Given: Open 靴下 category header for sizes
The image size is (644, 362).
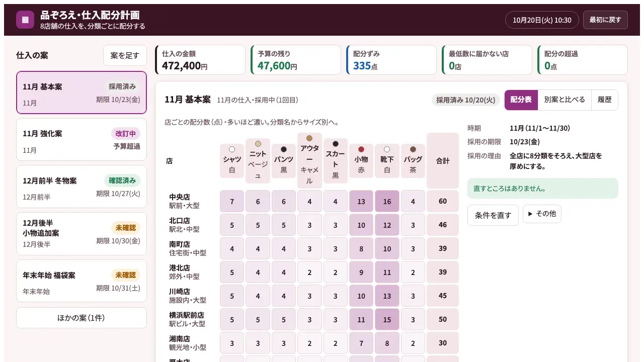Looking at the screenshot, I should click(x=387, y=161).
